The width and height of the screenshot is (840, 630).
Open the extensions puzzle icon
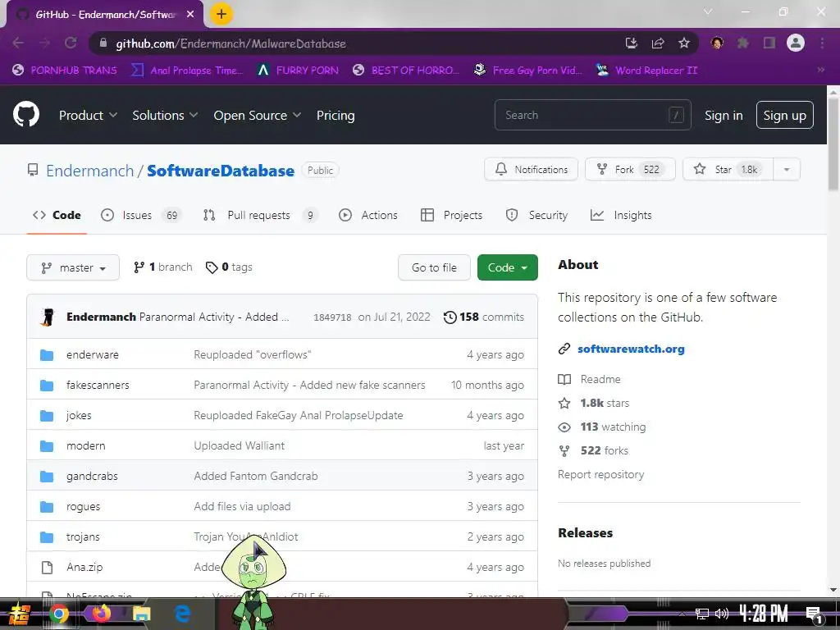[742, 43]
